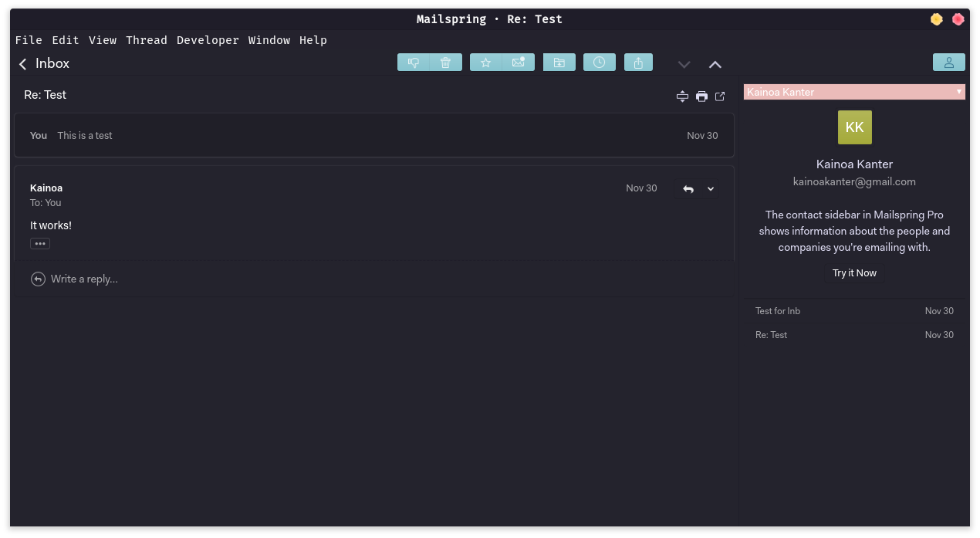Image resolution: width=980 pixels, height=538 pixels.
Task: Move thread to trash
Action: point(446,63)
